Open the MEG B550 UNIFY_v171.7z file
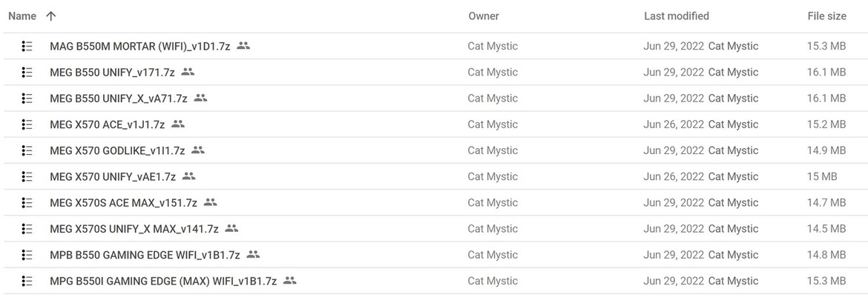 tap(112, 73)
